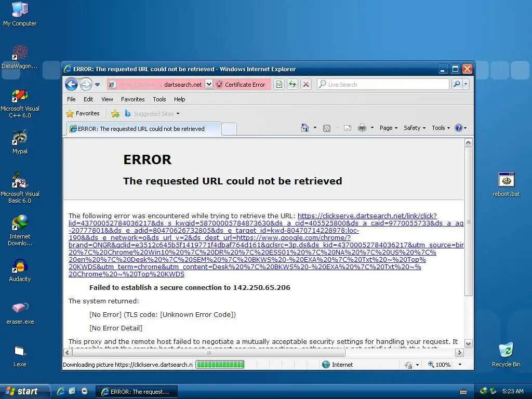
Task: Click the Stop loading icon
Action: coord(305,85)
